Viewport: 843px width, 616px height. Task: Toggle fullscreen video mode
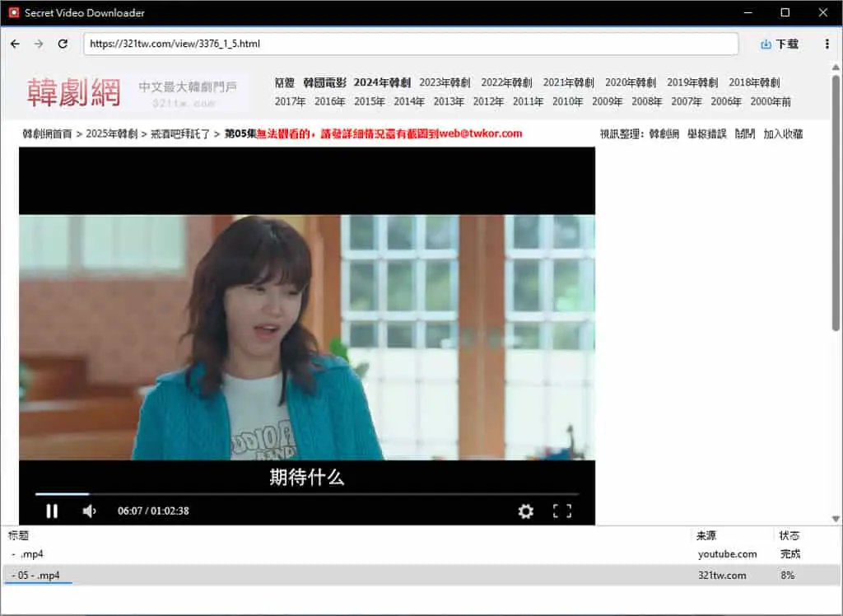[x=562, y=511]
